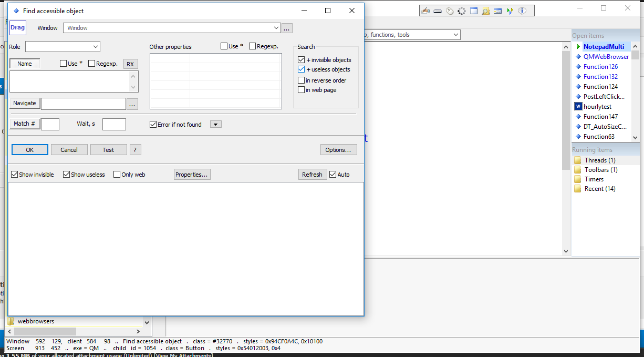This screenshot has height=357, width=644.
Task: Click the colored run arrows toolbar icon
Action: point(510,11)
